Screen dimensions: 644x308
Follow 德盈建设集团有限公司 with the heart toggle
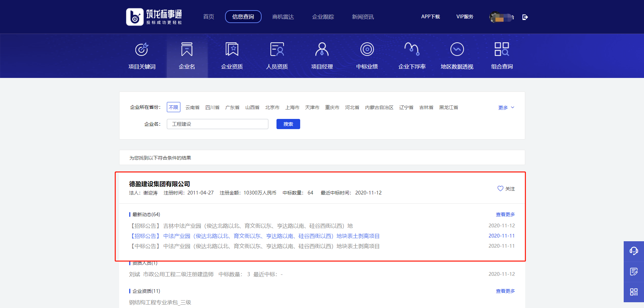(x=501, y=189)
